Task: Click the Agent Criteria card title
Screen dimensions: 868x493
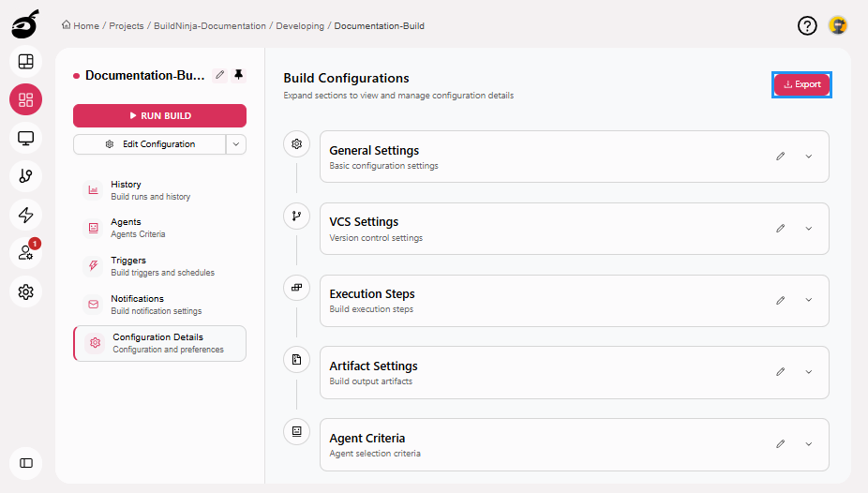Action: click(367, 439)
